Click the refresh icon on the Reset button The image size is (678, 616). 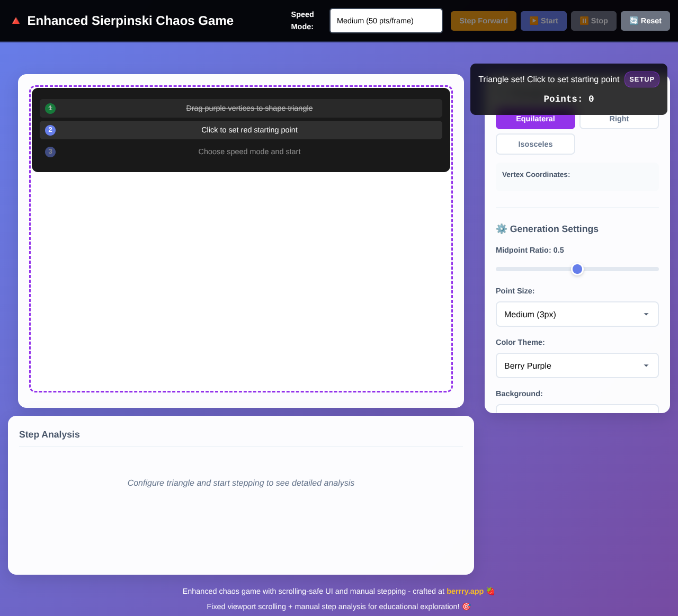click(x=634, y=21)
